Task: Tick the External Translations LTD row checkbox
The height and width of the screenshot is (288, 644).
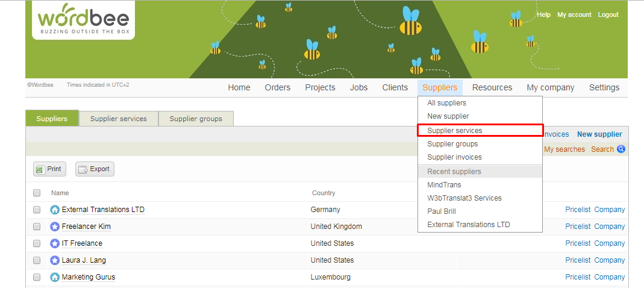Action: tap(37, 210)
